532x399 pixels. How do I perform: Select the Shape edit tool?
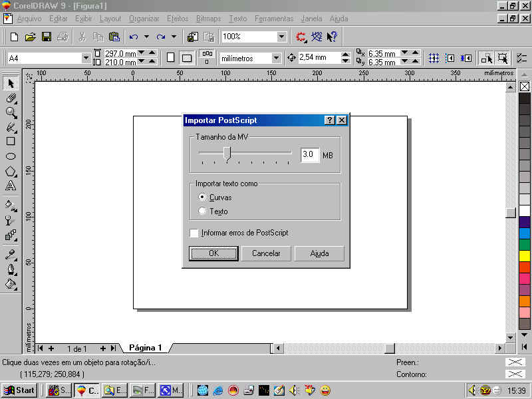pos(11,98)
